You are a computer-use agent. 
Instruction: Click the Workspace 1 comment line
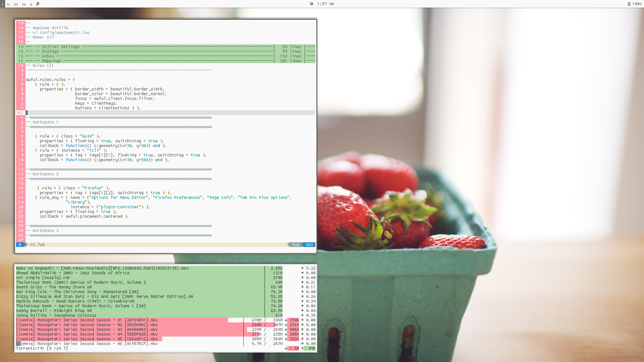pos(42,122)
